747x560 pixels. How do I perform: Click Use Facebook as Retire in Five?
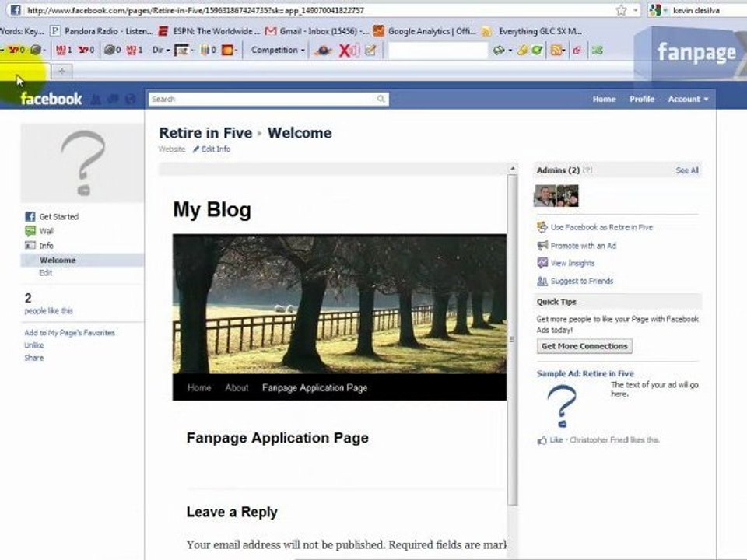point(595,227)
